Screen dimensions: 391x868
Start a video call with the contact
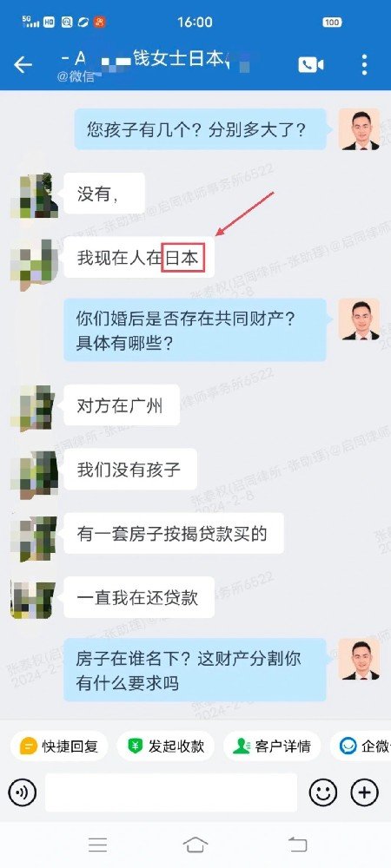311,65
